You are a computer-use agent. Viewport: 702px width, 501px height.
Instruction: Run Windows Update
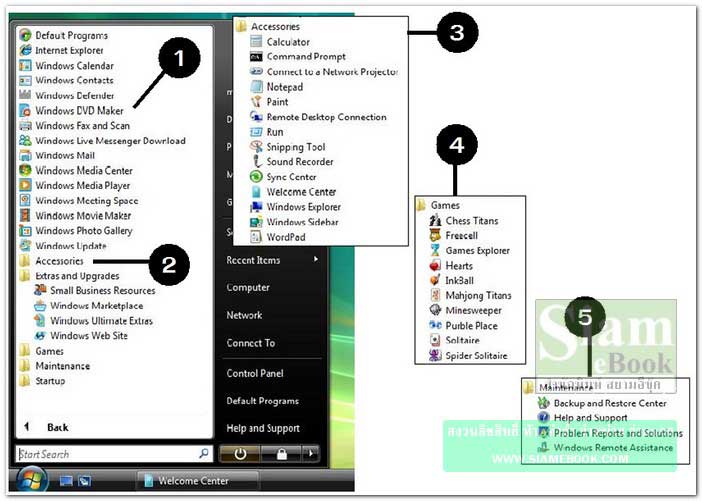63,246
